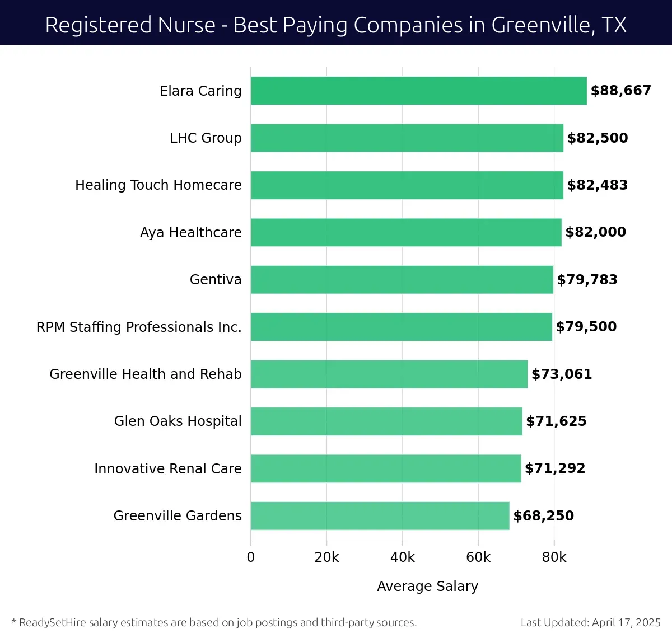Select the 'Greenville Gardens' label
The width and height of the screenshot is (672, 638).
[x=178, y=516]
